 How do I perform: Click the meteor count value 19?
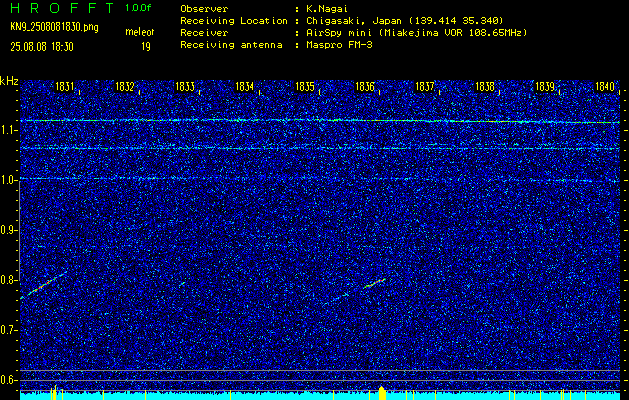(146, 47)
